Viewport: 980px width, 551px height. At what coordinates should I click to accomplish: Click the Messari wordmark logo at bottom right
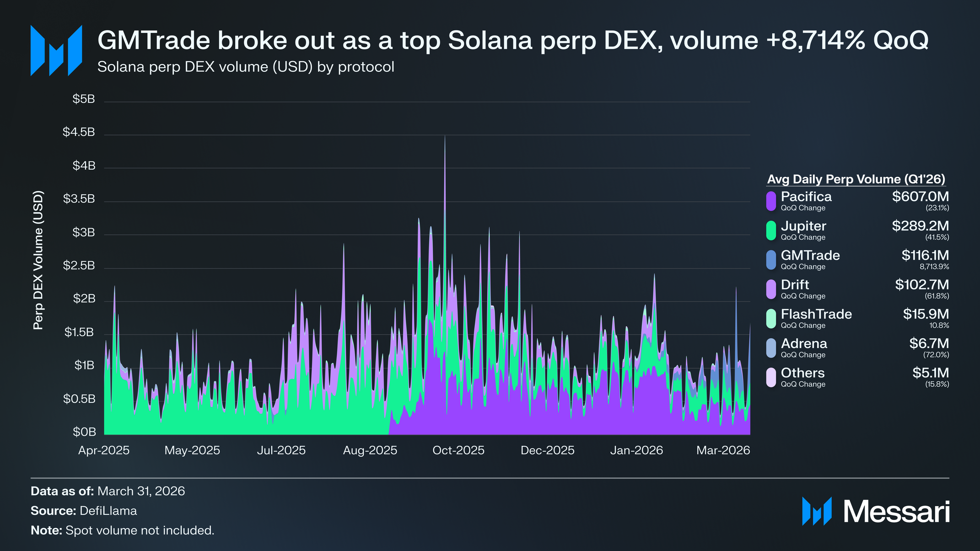(x=876, y=511)
